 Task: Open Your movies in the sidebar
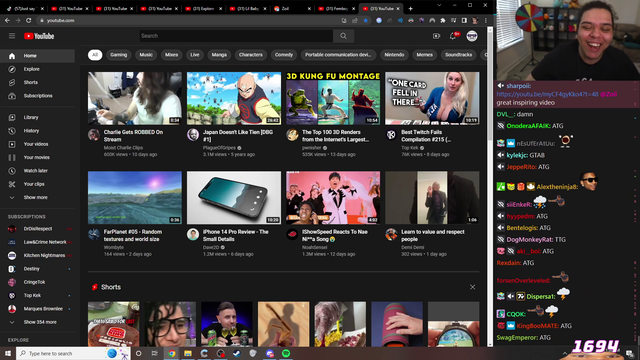37,157
